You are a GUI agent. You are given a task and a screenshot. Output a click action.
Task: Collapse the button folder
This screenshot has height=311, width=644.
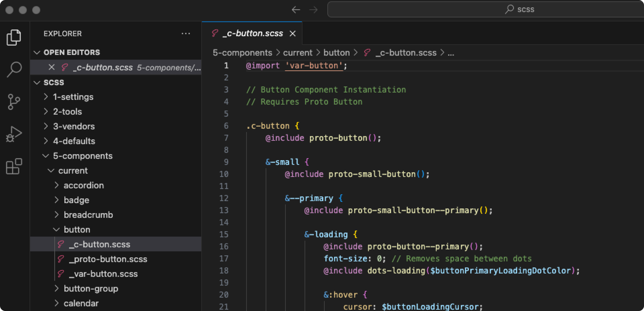click(77, 230)
